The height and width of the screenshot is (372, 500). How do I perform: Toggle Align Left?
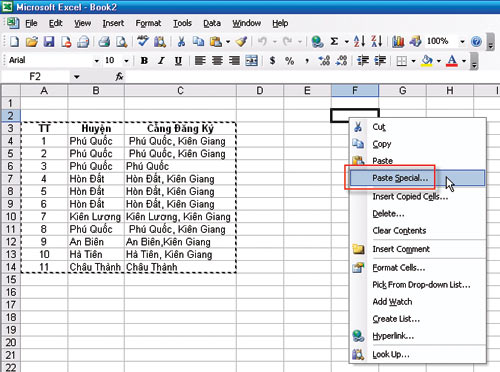(200, 61)
